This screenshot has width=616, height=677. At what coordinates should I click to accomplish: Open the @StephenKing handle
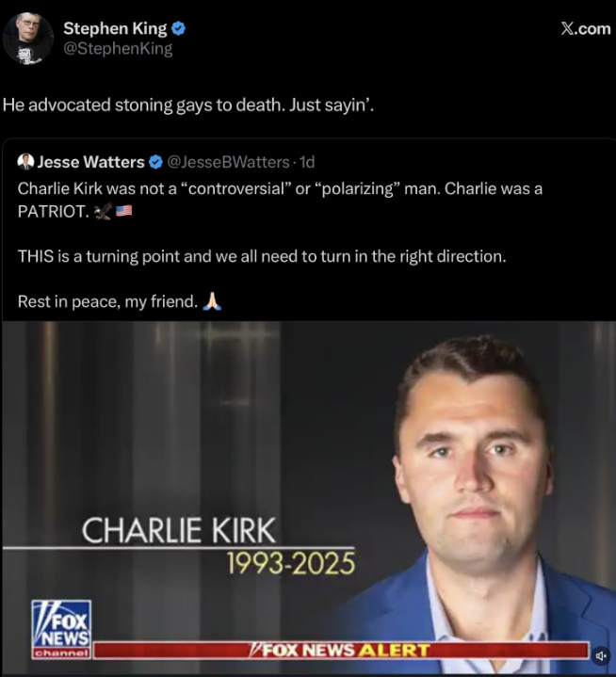(118, 48)
